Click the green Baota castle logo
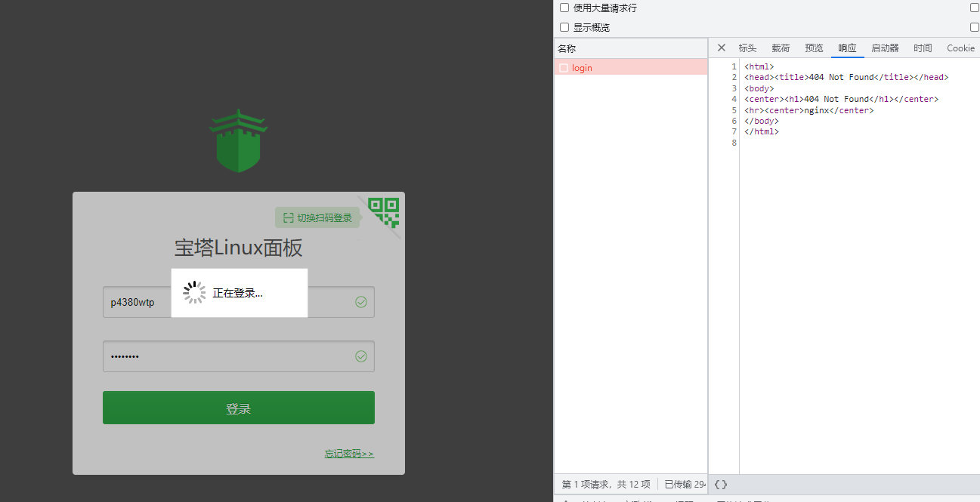 click(x=238, y=140)
